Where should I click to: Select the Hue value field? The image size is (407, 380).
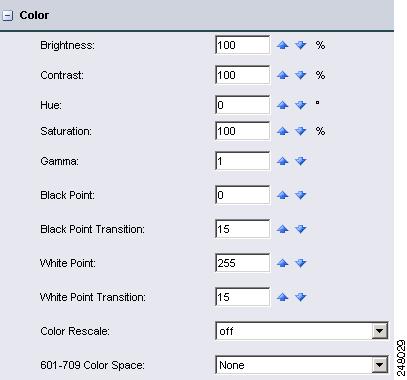[243, 105]
